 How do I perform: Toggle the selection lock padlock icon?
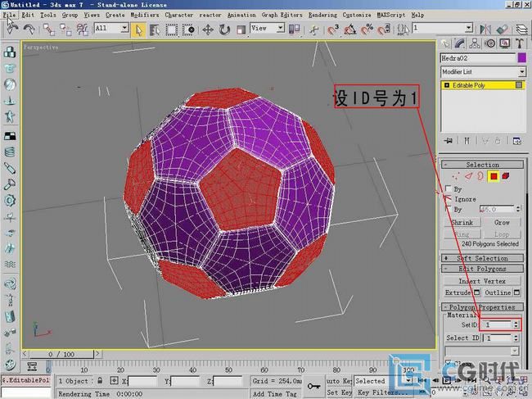point(100,380)
